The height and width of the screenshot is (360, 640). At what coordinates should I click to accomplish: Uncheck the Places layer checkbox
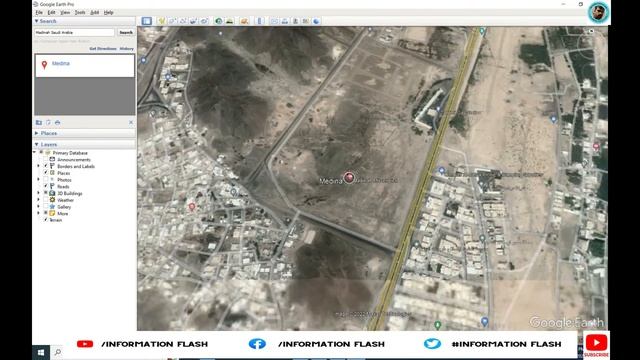46,173
